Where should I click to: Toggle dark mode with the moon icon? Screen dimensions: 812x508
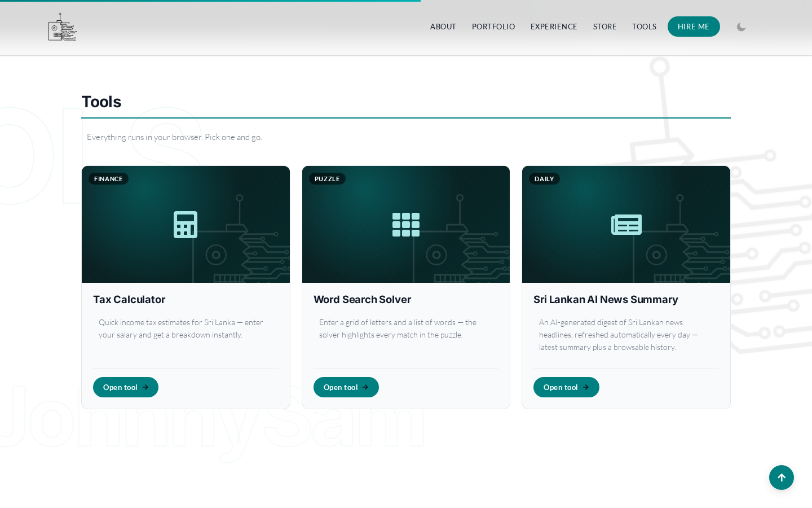click(741, 27)
